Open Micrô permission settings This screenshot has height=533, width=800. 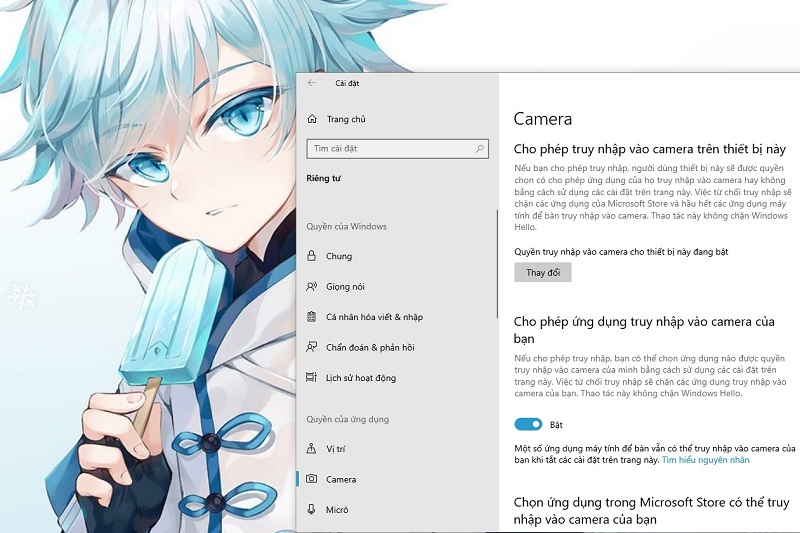point(337,510)
